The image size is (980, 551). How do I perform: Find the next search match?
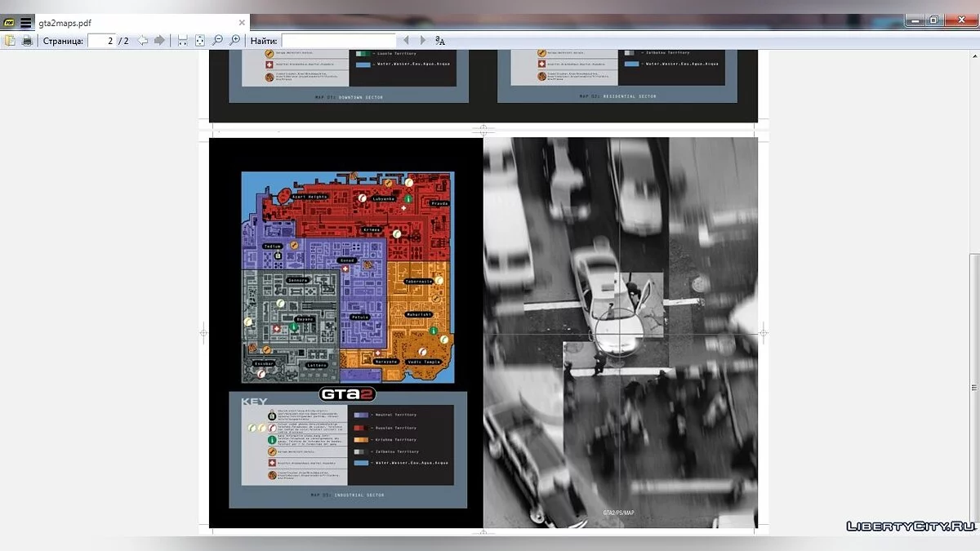422,40
